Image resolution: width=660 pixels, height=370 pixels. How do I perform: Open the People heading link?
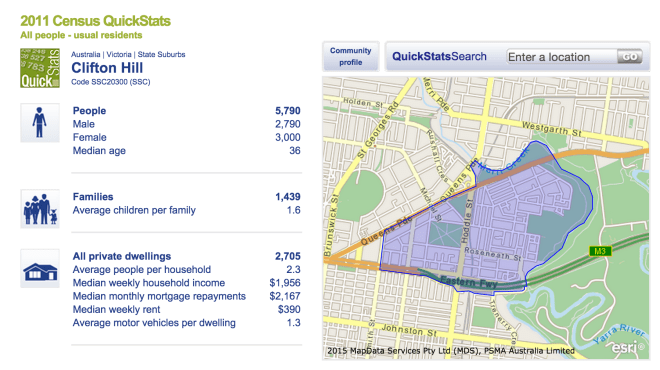pyautogui.click(x=89, y=111)
